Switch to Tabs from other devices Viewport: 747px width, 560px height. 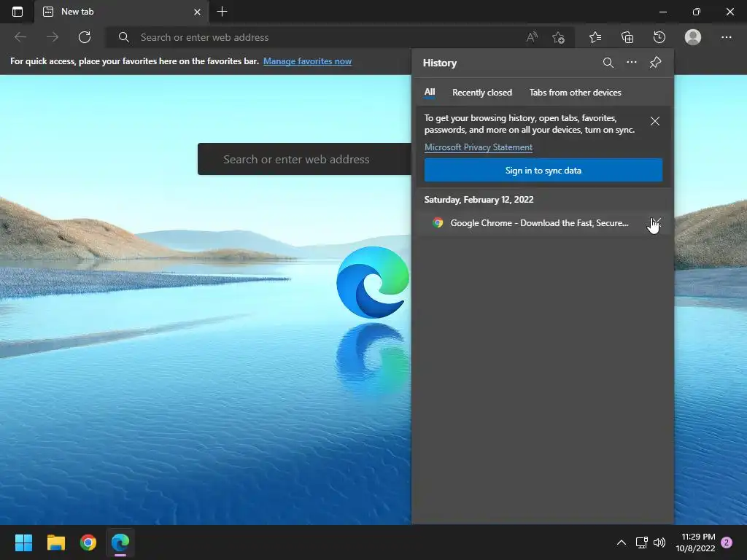click(x=575, y=93)
